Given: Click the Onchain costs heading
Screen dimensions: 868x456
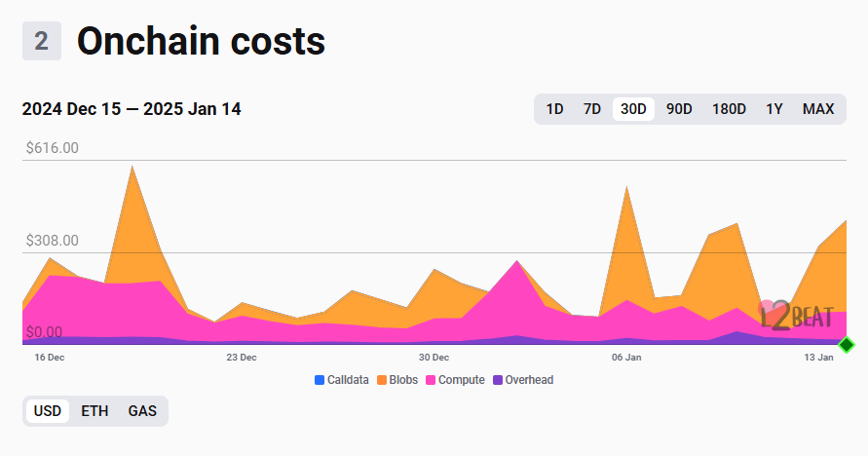Looking at the screenshot, I should [201, 41].
